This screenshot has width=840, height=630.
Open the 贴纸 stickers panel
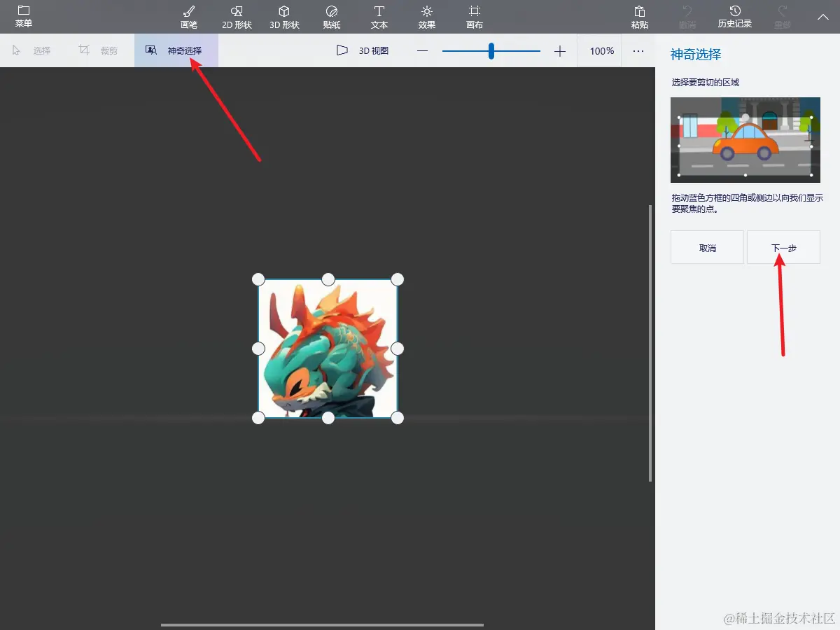(332, 17)
